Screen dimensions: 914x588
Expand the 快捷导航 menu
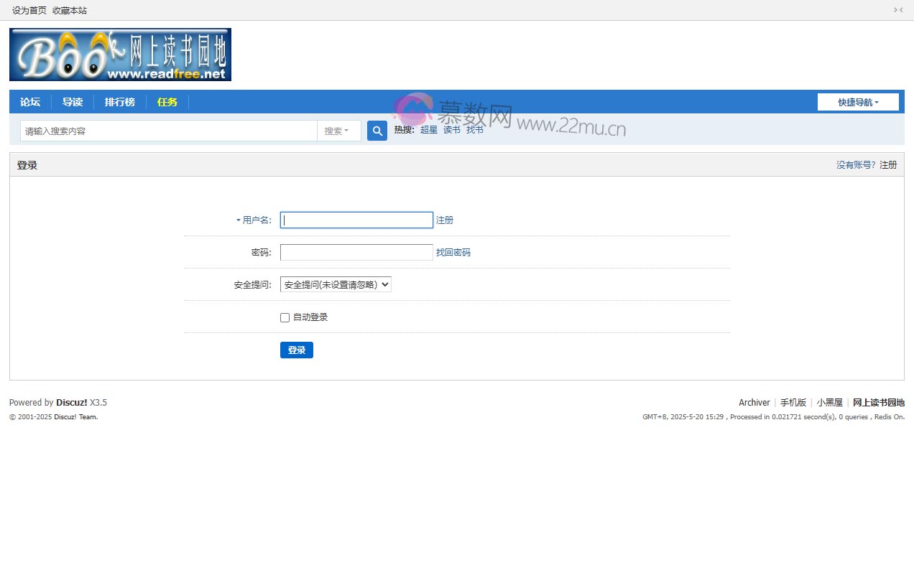[x=858, y=102]
